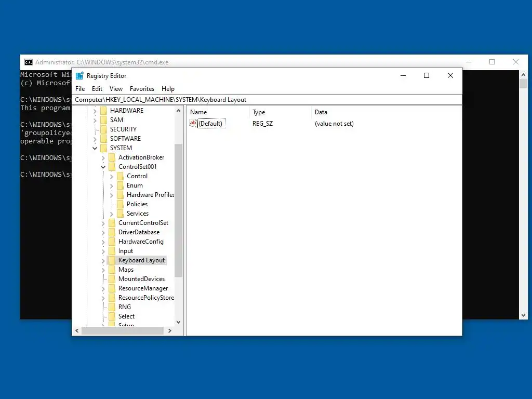Select the ResourcePolicyStore folder icon
Screen dimensions: 532x399
112,298
